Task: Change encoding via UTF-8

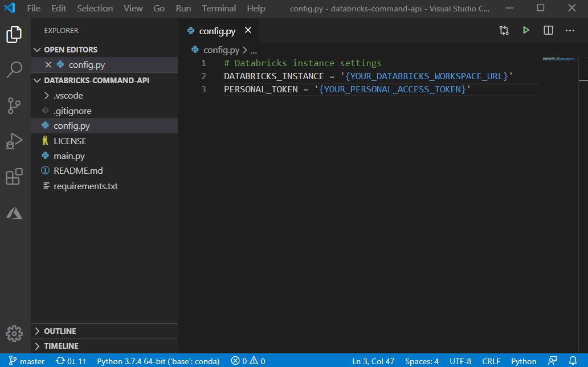Action: pyautogui.click(x=460, y=361)
